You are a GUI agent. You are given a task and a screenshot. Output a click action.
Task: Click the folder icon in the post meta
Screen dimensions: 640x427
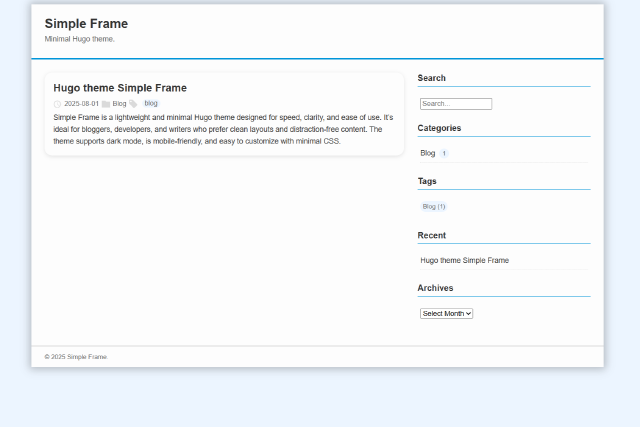click(106, 104)
